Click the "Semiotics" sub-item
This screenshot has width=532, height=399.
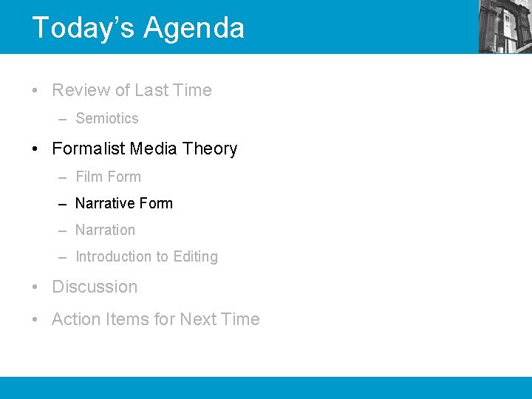pyautogui.click(x=107, y=118)
